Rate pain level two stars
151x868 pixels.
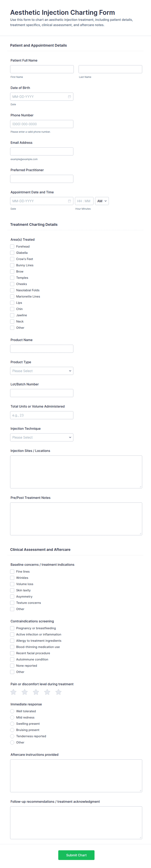[x=25, y=692]
